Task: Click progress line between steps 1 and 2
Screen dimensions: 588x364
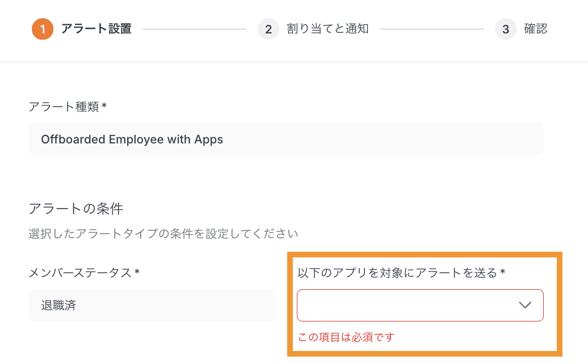Action: point(194,29)
